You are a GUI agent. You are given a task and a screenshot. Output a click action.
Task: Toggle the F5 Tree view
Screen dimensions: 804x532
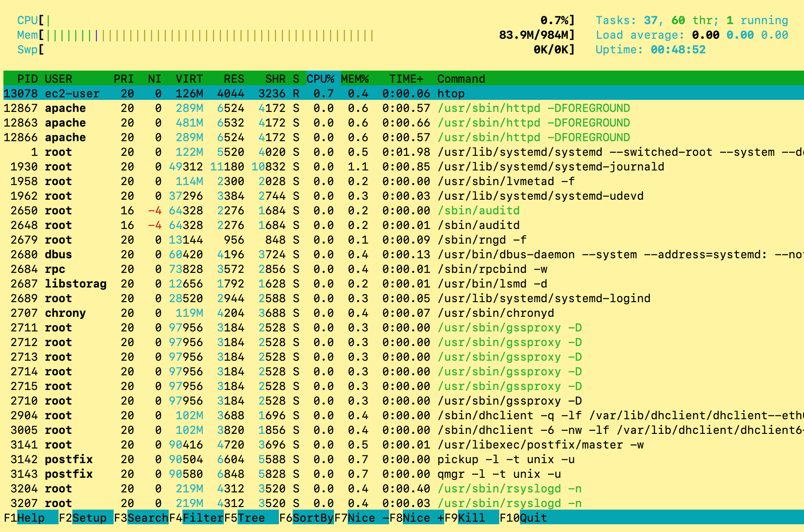point(251,517)
